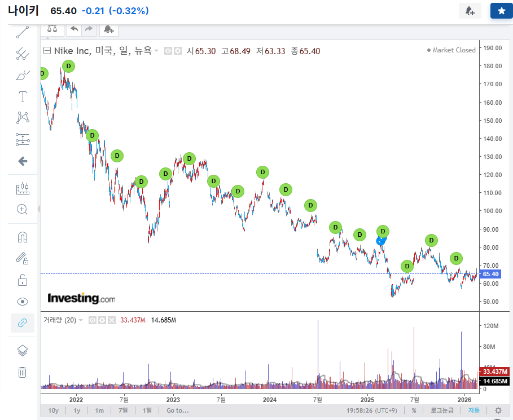Switch chart range to 10y
Screen dimensions: 513x420
tap(54, 410)
